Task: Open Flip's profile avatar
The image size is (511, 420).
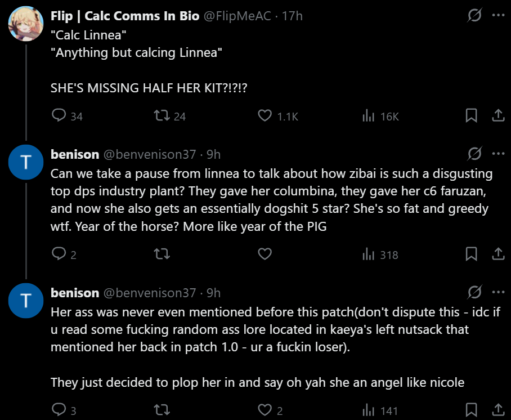Action: (26, 24)
